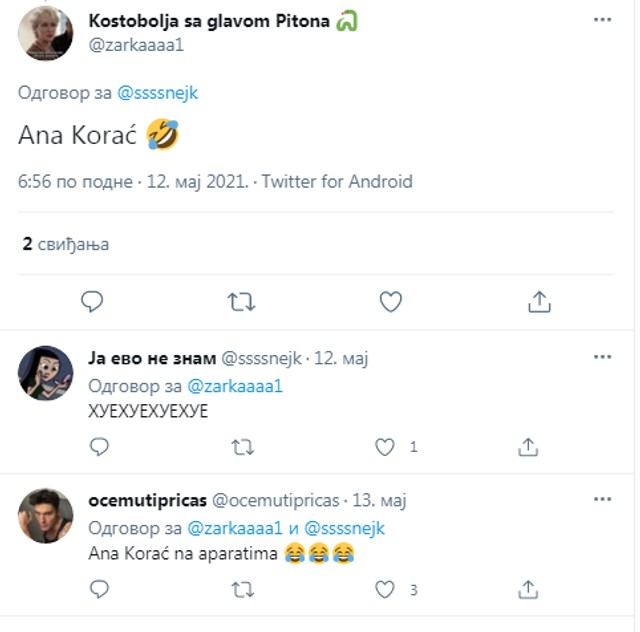Open Kostobolja sa glavom Pitona profile picture
Screen dimensions: 640x632
click(46, 34)
